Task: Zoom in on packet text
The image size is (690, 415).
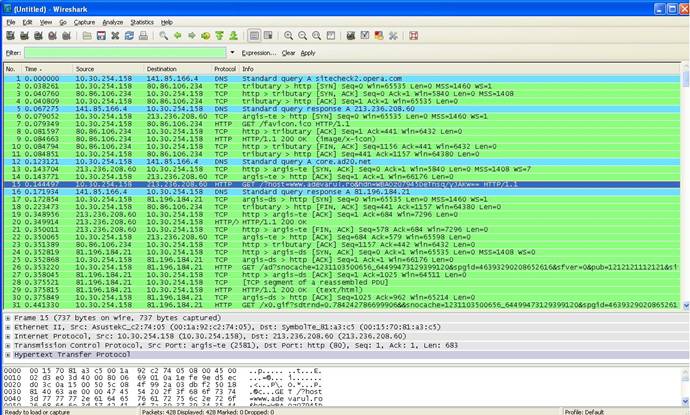Action: (289, 36)
